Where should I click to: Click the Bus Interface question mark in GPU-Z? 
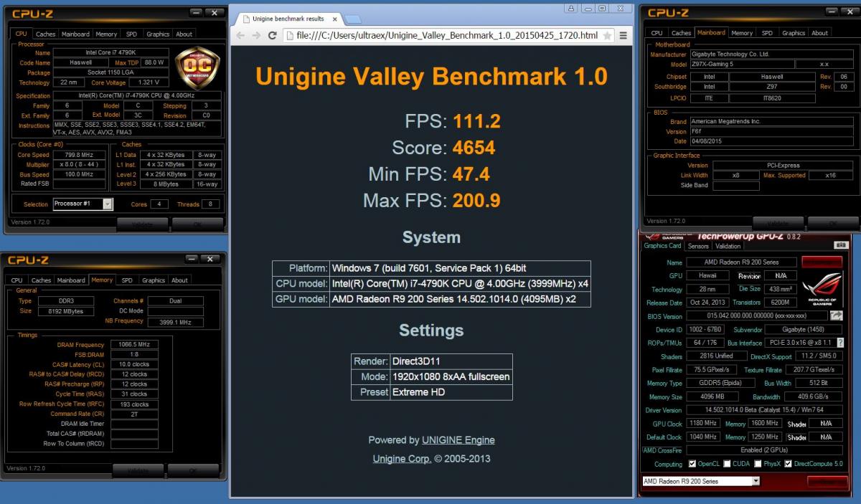click(839, 343)
